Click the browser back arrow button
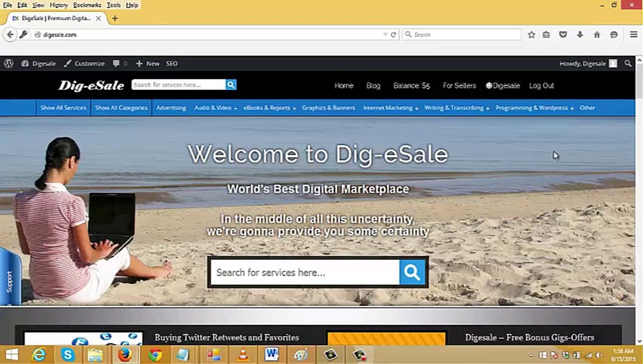This screenshot has width=643, height=364. click(10, 34)
